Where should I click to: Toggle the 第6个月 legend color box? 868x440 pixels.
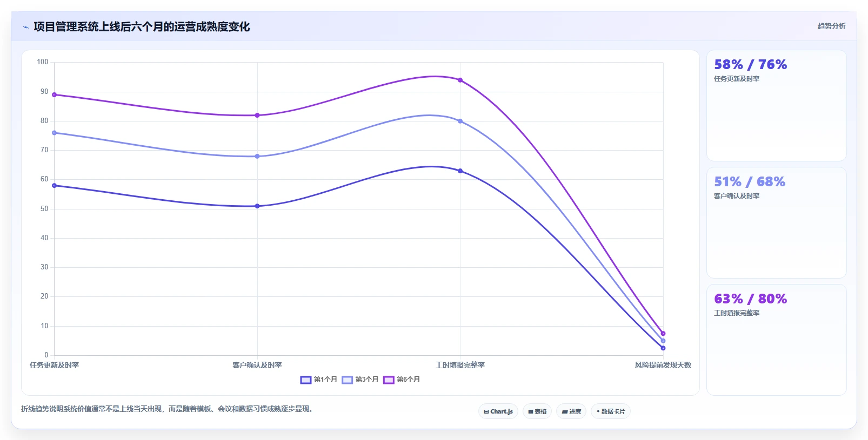coord(389,380)
